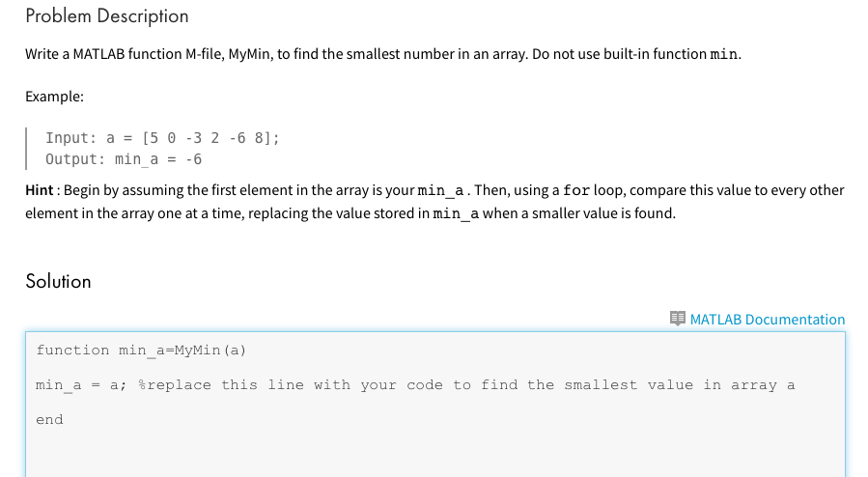Click the 'Problem Description' heading
The image size is (868, 477).
107,16
